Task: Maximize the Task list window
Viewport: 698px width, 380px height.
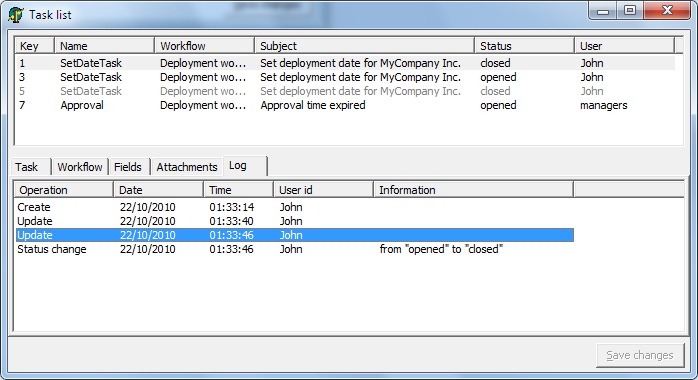Action: coord(629,11)
